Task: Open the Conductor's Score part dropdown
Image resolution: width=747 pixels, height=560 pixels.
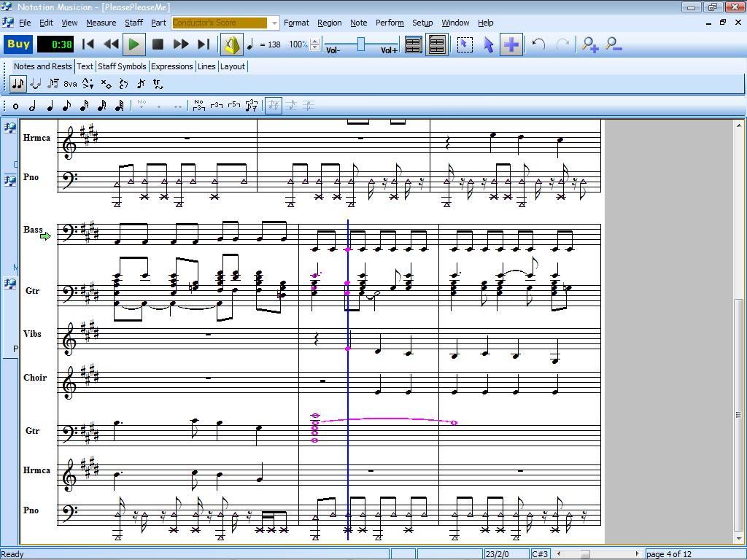Action: coord(274,23)
